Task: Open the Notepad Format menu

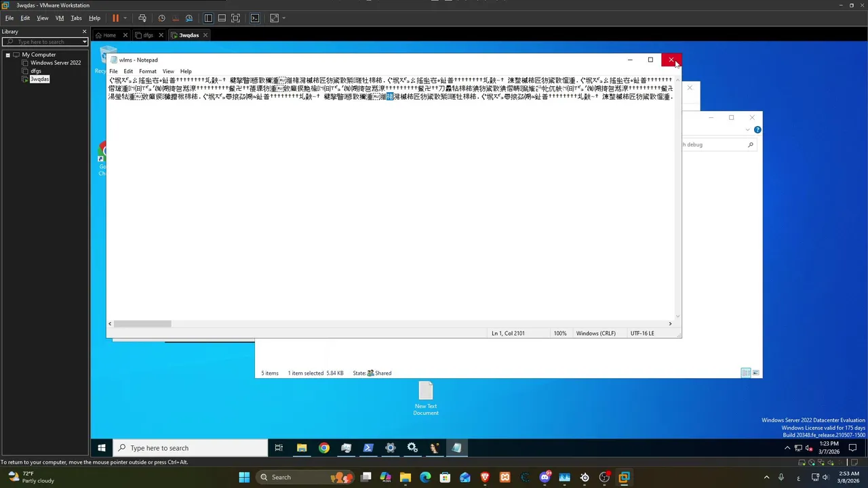Action: pyautogui.click(x=147, y=71)
